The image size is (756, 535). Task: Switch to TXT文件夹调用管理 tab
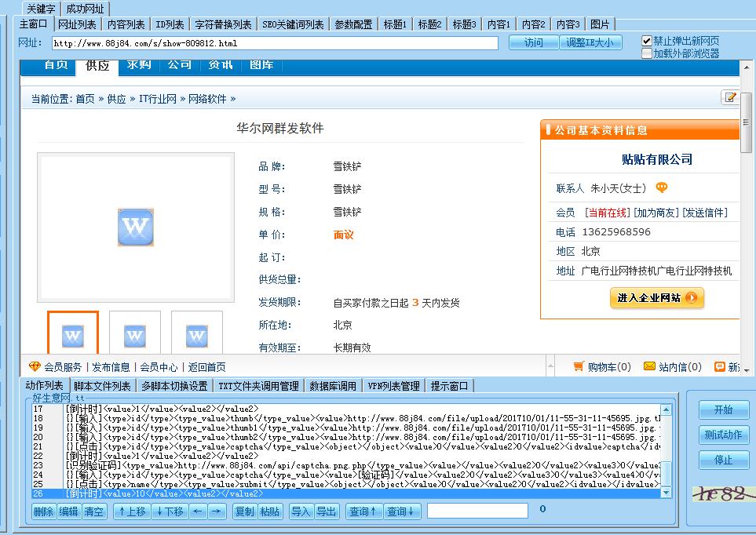click(259, 386)
